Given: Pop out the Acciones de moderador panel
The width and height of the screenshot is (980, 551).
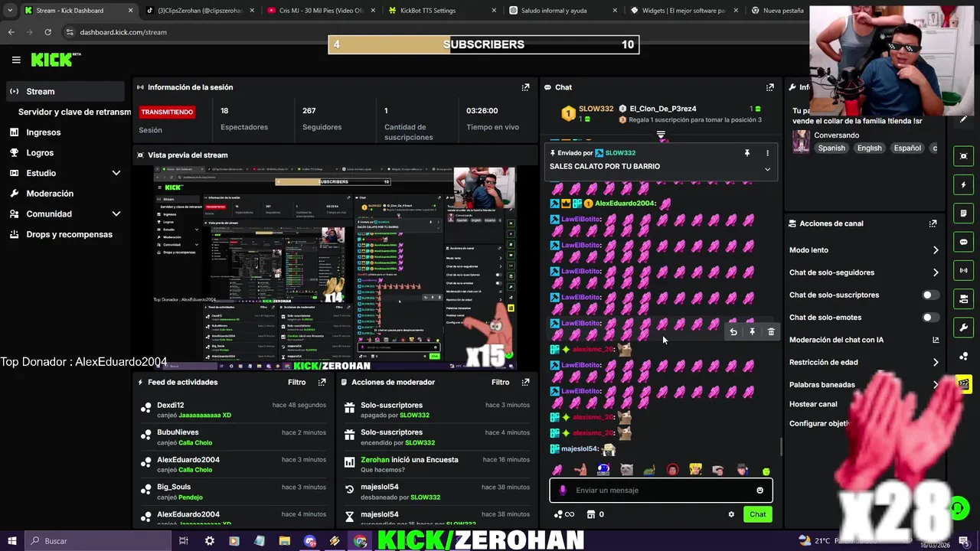Looking at the screenshot, I should pyautogui.click(x=525, y=382).
